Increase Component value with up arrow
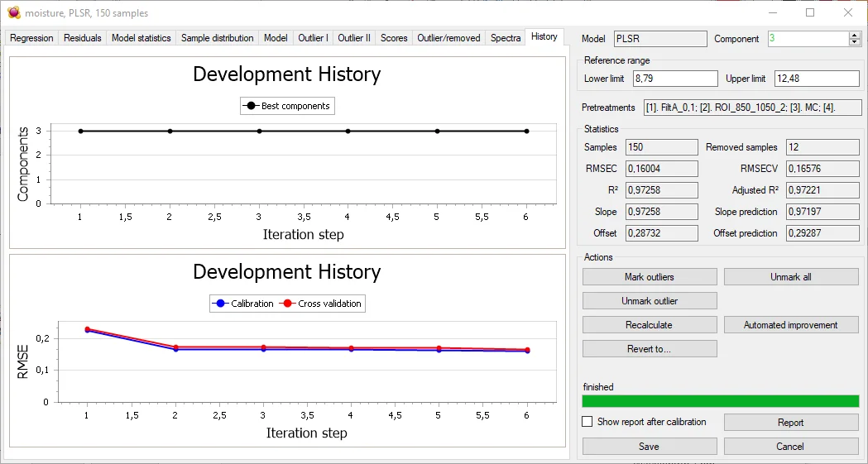 pyautogui.click(x=855, y=36)
